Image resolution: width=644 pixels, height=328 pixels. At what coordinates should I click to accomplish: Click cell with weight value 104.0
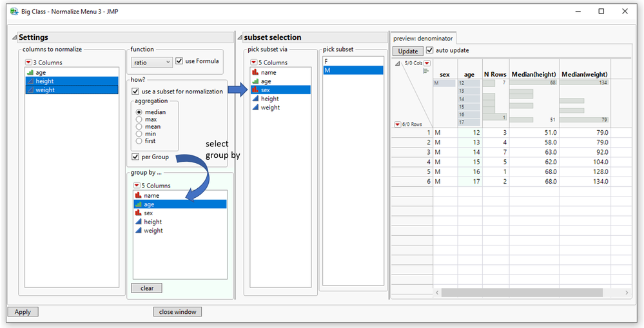click(585, 163)
